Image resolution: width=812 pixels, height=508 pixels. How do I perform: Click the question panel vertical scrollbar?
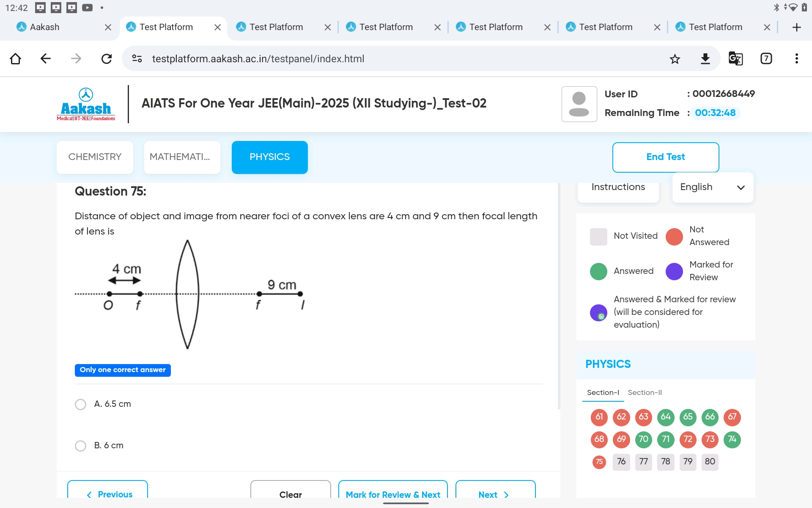559,296
